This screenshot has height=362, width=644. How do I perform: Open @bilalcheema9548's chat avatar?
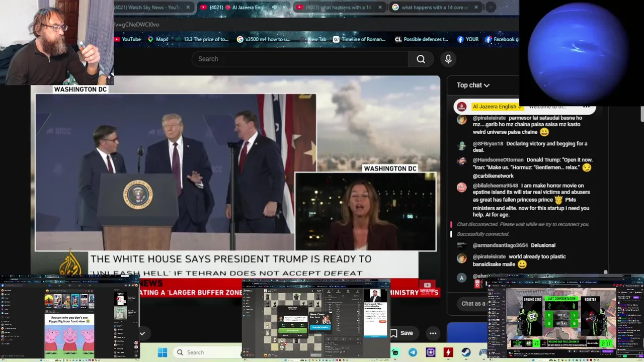tap(461, 187)
